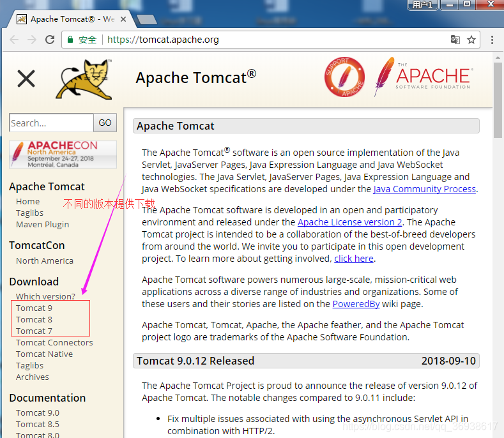Click the Download sidebar heading

pos(34,282)
